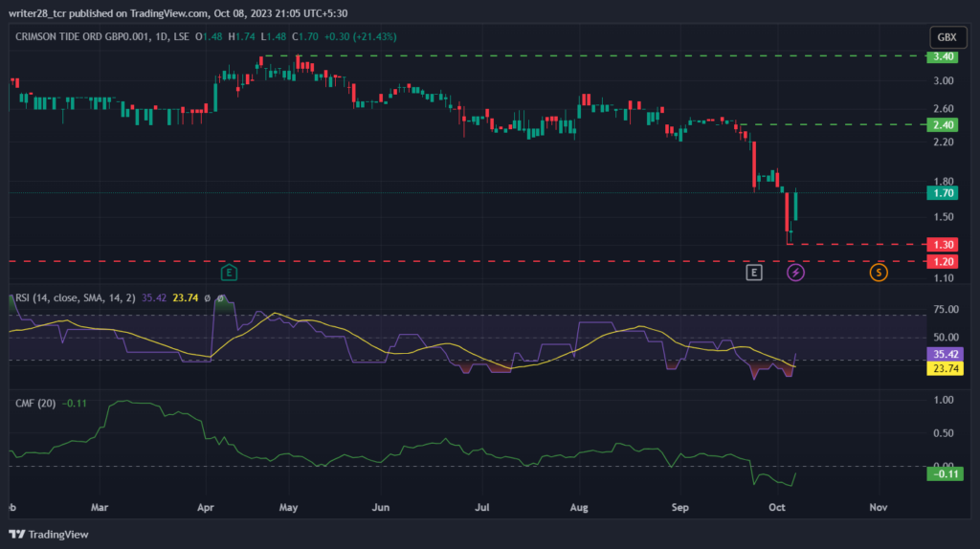
Task: Click the 2.40 green price label
Action: tap(942, 125)
